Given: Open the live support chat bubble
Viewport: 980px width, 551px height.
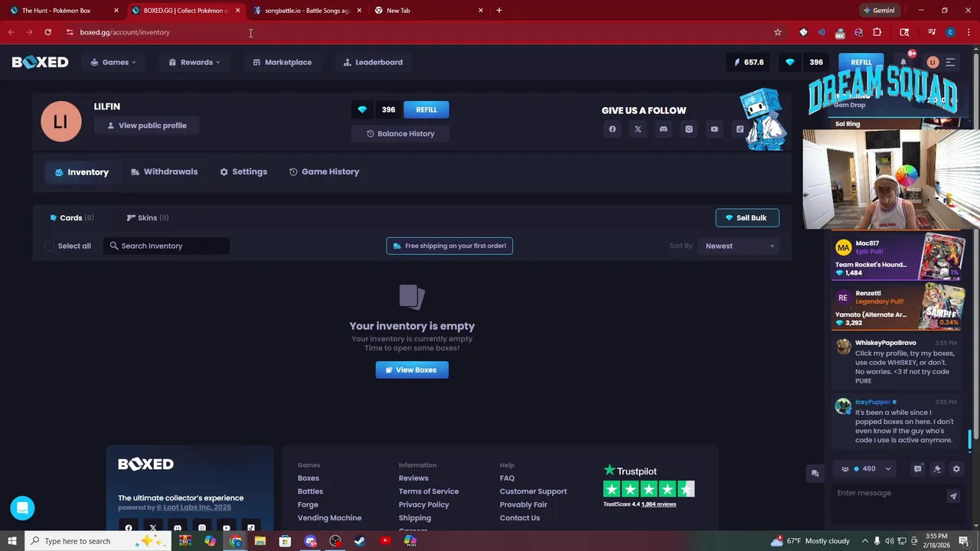Looking at the screenshot, I should click(x=22, y=508).
